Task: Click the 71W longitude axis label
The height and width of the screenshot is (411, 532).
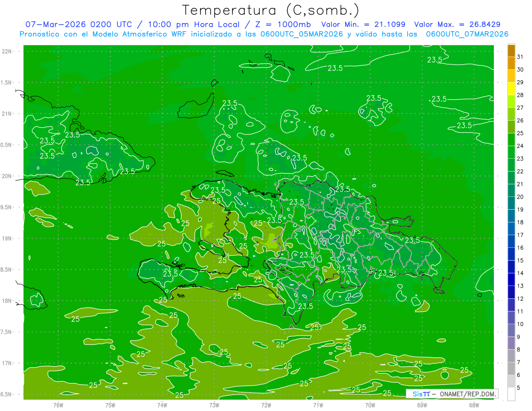Action: (x=318, y=405)
